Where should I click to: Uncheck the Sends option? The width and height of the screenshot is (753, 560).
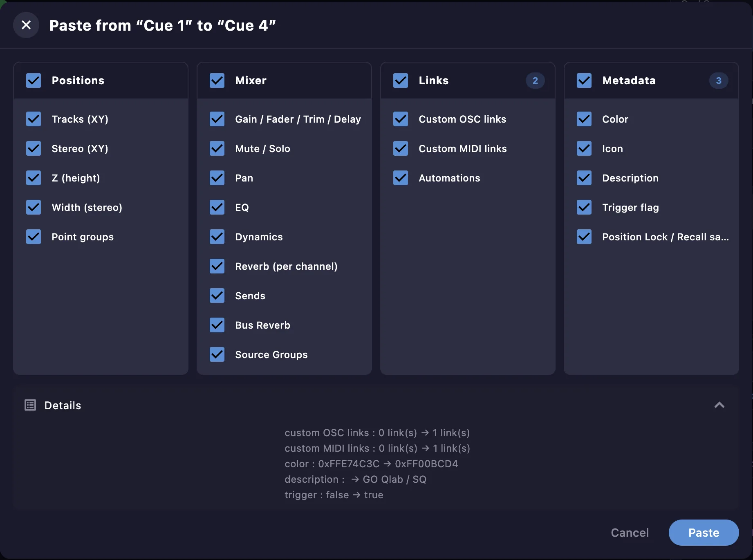pyautogui.click(x=217, y=296)
